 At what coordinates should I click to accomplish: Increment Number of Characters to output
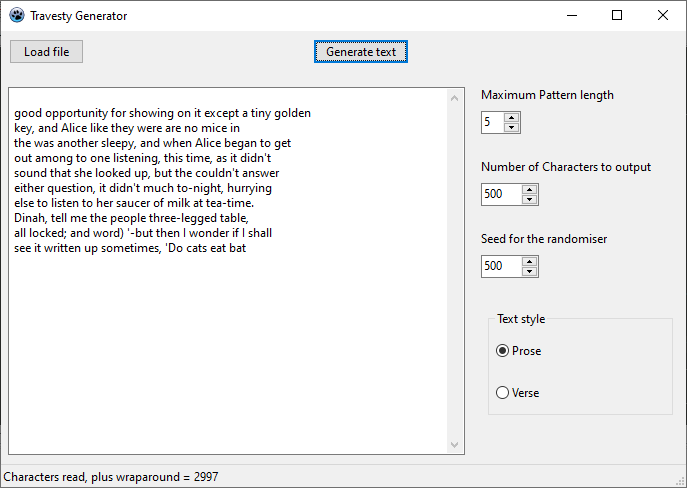529,189
